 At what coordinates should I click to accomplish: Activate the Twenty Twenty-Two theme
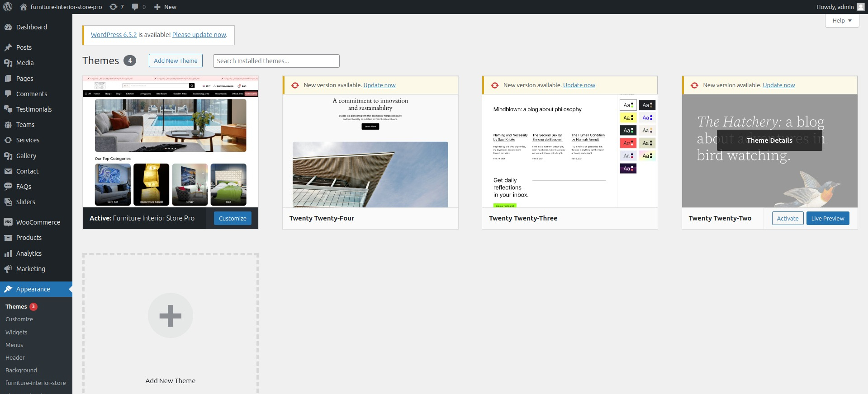pos(787,218)
